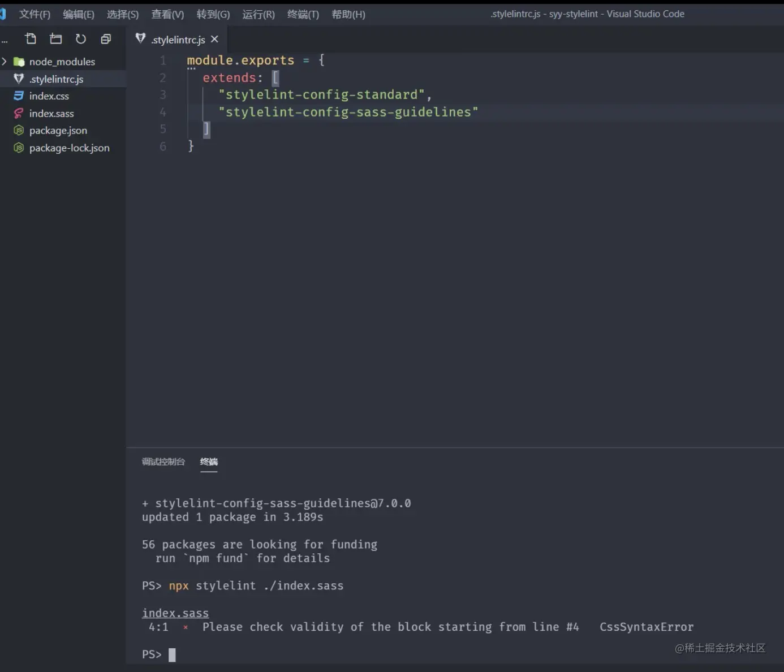Open index.sass from the file tree
Viewport: 784px width, 672px height.
click(x=63, y=113)
